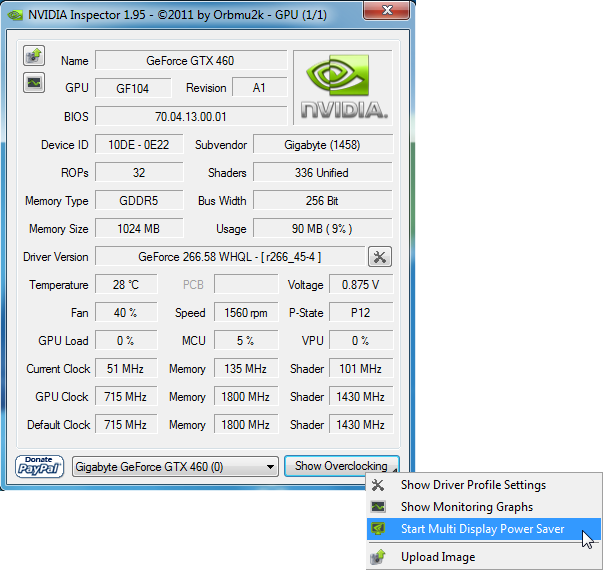
Task: Click the Temperature label
Action: click(59, 285)
